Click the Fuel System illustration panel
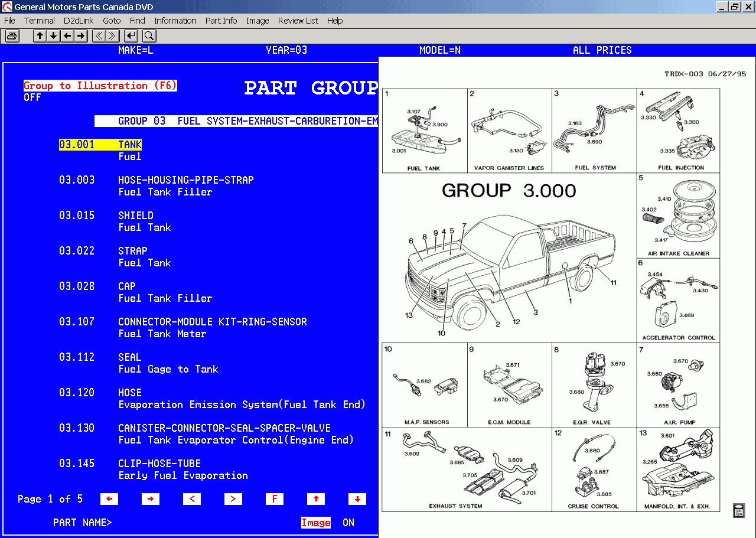The width and height of the screenshot is (756, 538). (594, 131)
